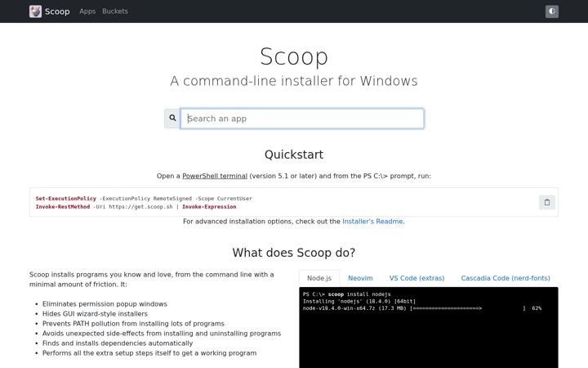The height and width of the screenshot is (368, 588).
Task: Click the Quickstart heading
Action: pyautogui.click(x=294, y=155)
